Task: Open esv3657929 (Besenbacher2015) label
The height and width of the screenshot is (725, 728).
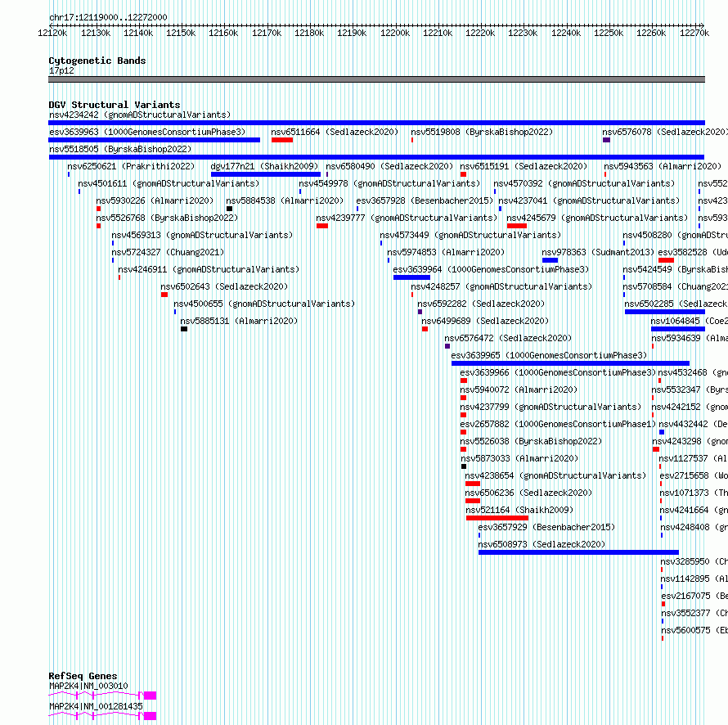Action: pyautogui.click(x=546, y=527)
